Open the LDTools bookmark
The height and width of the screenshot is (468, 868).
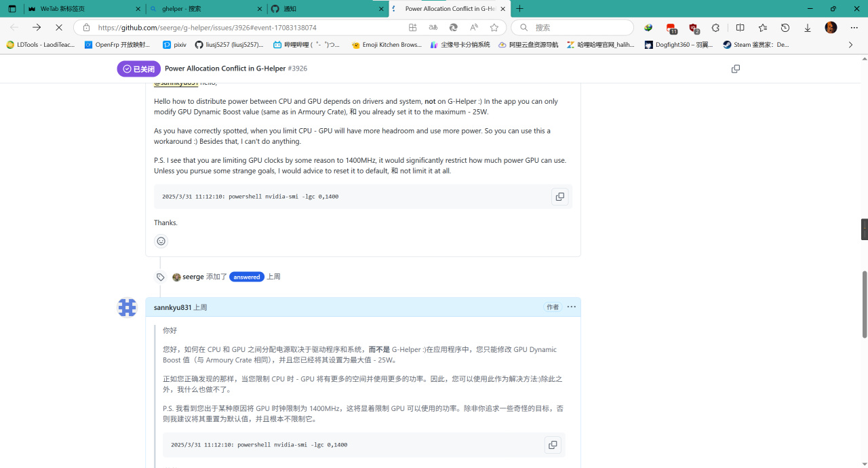[x=41, y=45]
